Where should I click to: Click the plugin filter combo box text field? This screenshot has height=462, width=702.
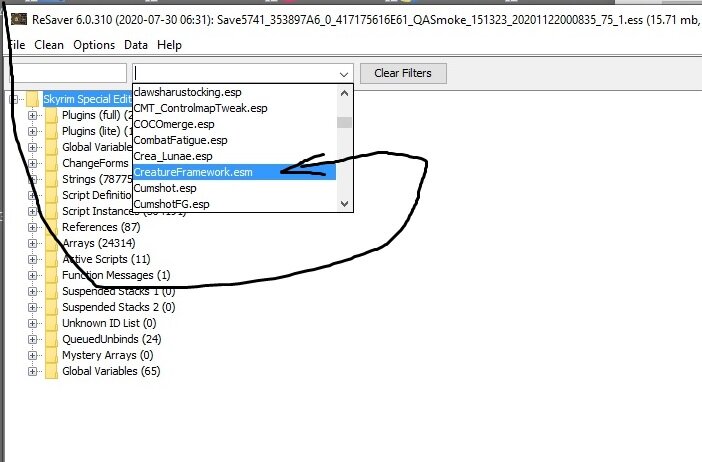click(234, 73)
